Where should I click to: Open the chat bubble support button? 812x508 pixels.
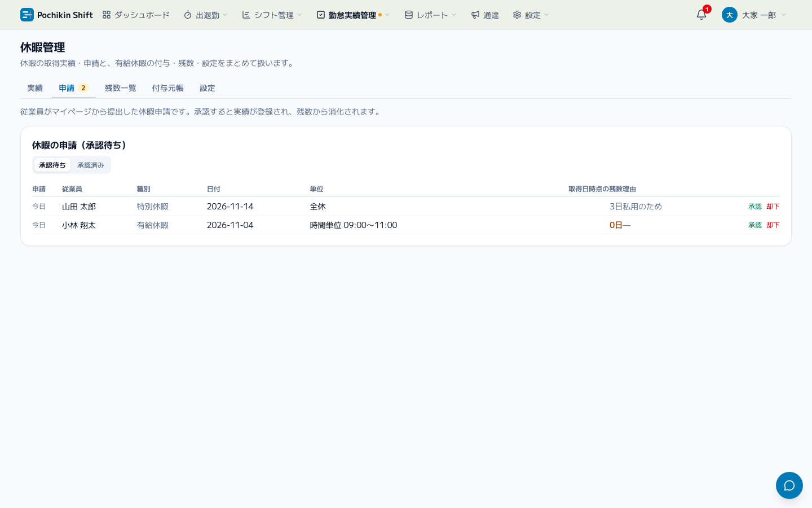pyautogui.click(x=789, y=485)
